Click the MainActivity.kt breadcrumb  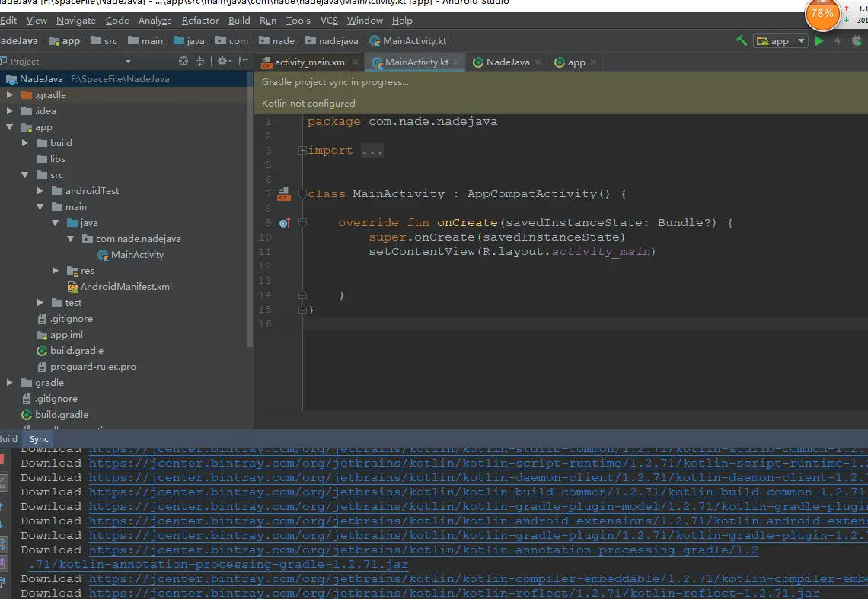click(408, 41)
